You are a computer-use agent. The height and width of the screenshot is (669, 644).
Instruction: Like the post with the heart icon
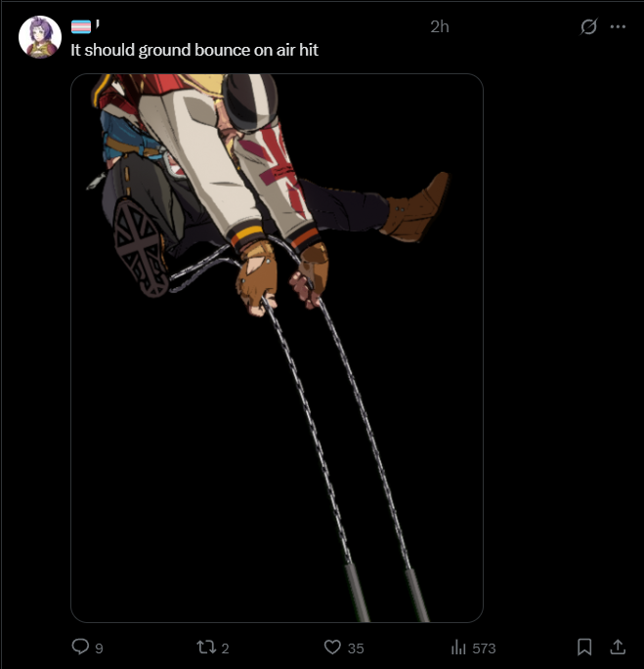[x=332, y=648]
